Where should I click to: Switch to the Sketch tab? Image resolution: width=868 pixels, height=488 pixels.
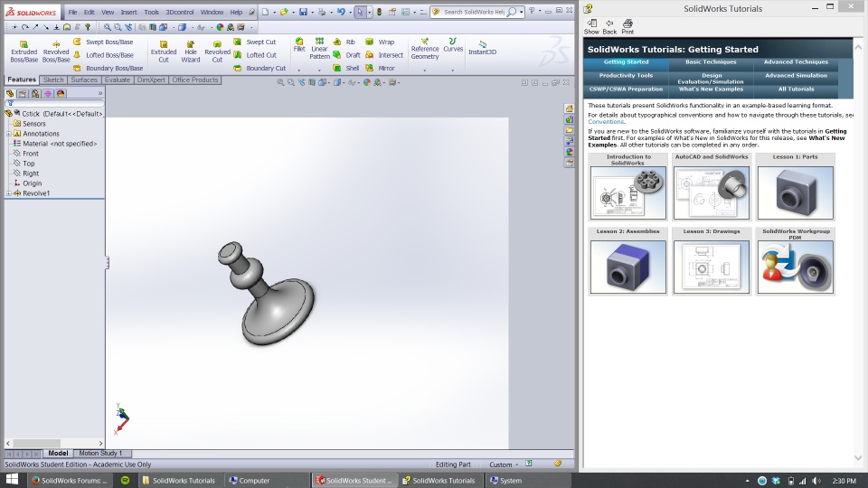coord(53,80)
